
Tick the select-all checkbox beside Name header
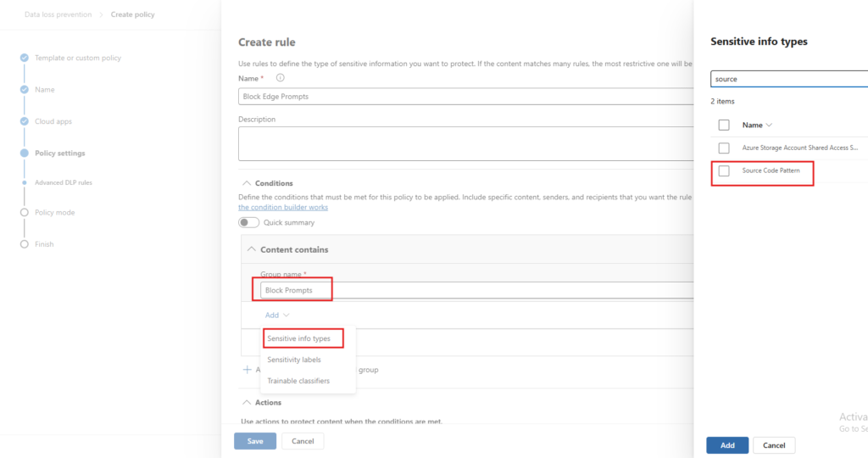[724, 125]
